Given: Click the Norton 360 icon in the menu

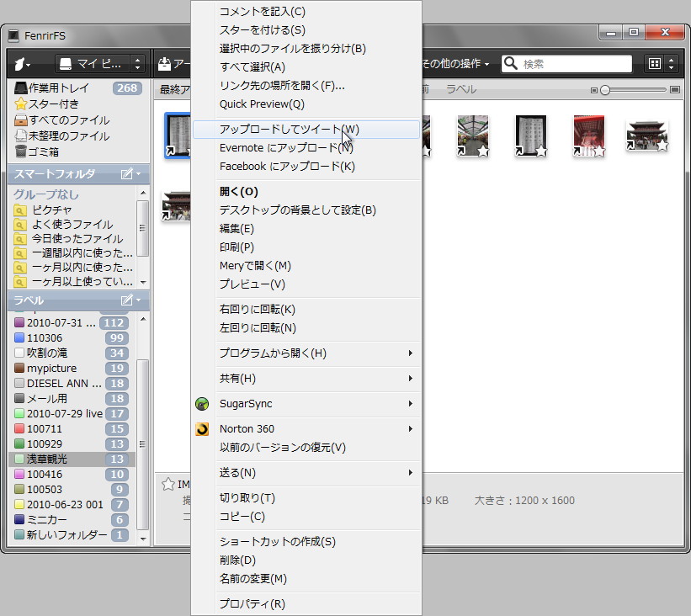Looking at the screenshot, I should 202,428.
